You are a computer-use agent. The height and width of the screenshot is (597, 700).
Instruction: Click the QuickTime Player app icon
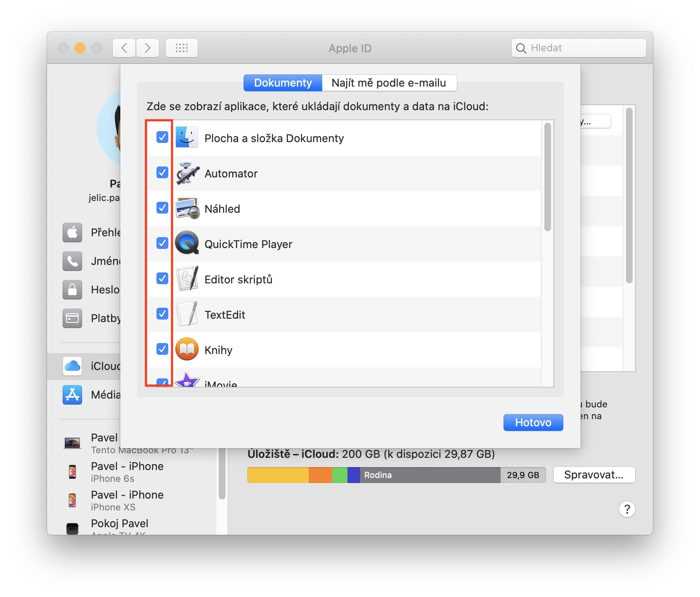coord(187,243)
